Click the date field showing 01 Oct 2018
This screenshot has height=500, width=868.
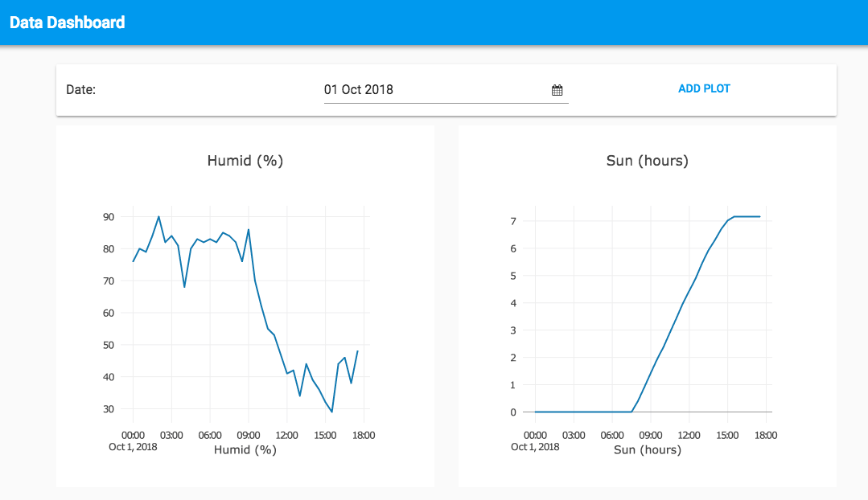(434, 90)
